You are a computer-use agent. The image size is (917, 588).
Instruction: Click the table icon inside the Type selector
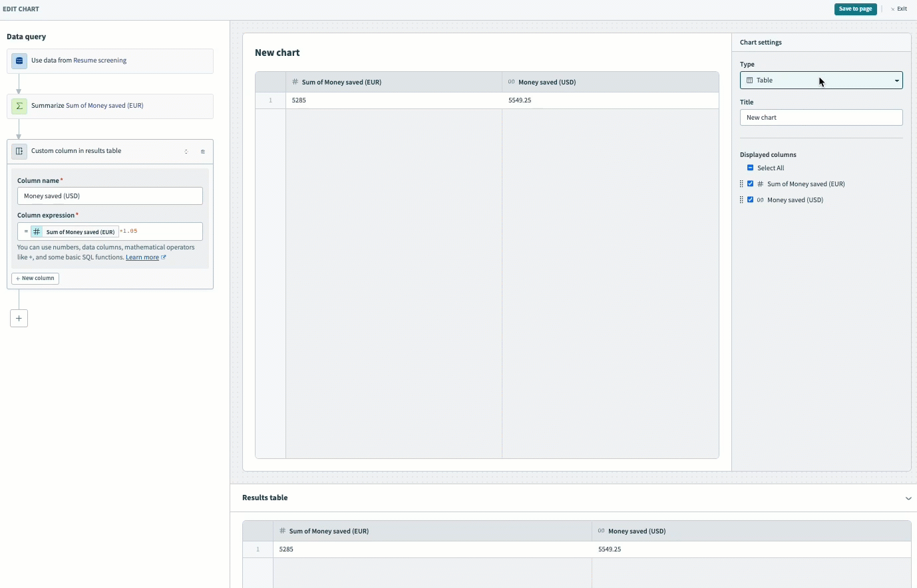pos(749,80)
